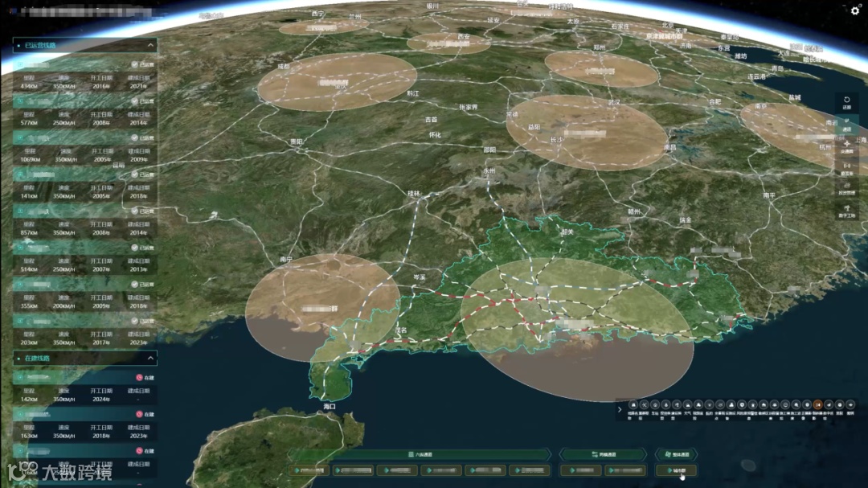Click the 桂林 city label on map
This screenshot has height=488, width=868.
click(414, 193)
